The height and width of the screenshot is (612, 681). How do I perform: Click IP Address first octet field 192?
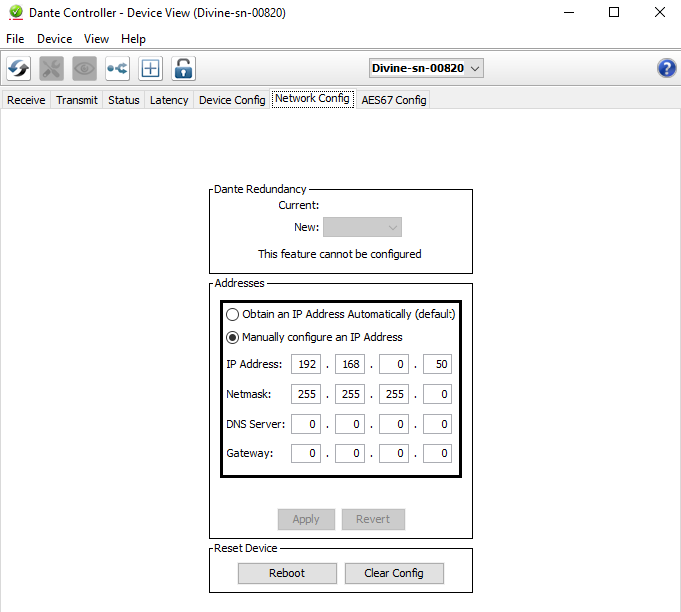(306, 364)
